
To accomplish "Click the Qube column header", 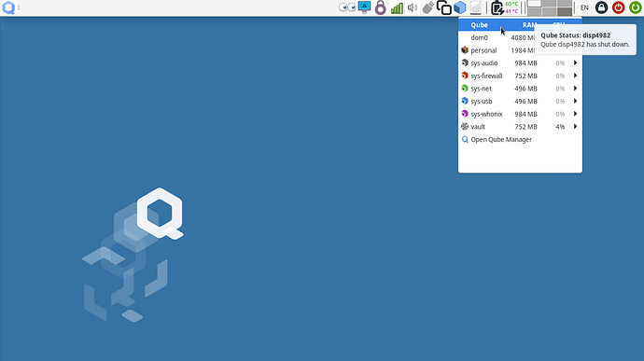I will point(479,24).
